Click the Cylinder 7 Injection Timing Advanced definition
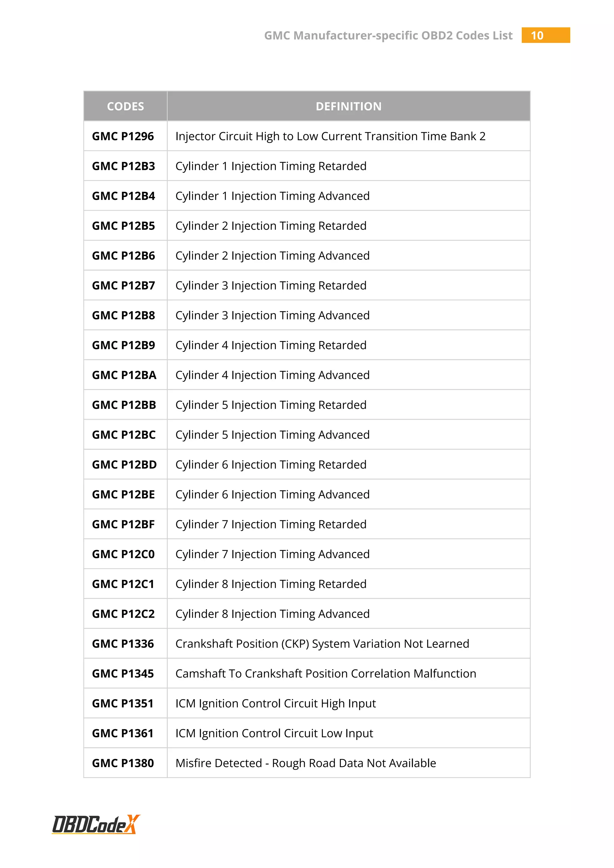Image resolution: width=614 pixels, height=868 pixels. tap(273, 554)
